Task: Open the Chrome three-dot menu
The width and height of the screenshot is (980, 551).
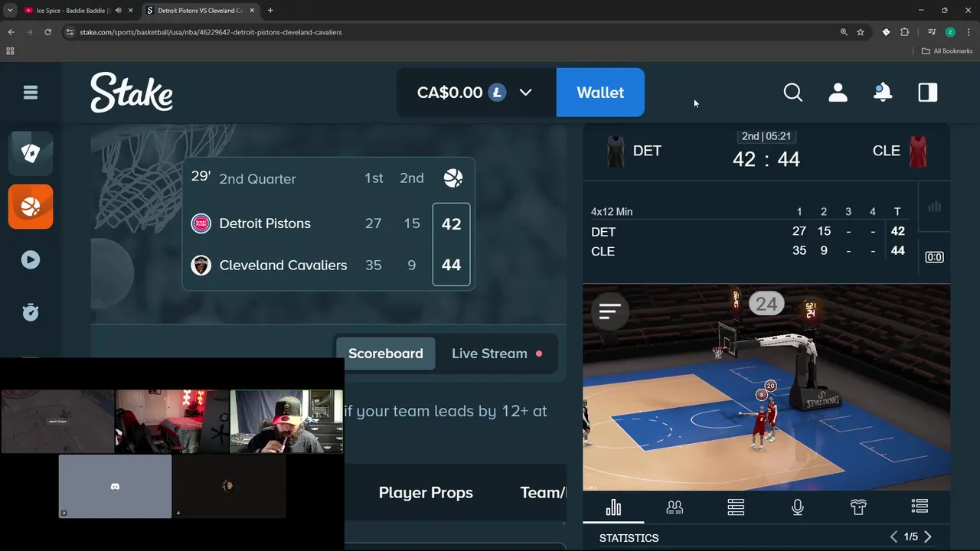Action: tap(969, 32)
